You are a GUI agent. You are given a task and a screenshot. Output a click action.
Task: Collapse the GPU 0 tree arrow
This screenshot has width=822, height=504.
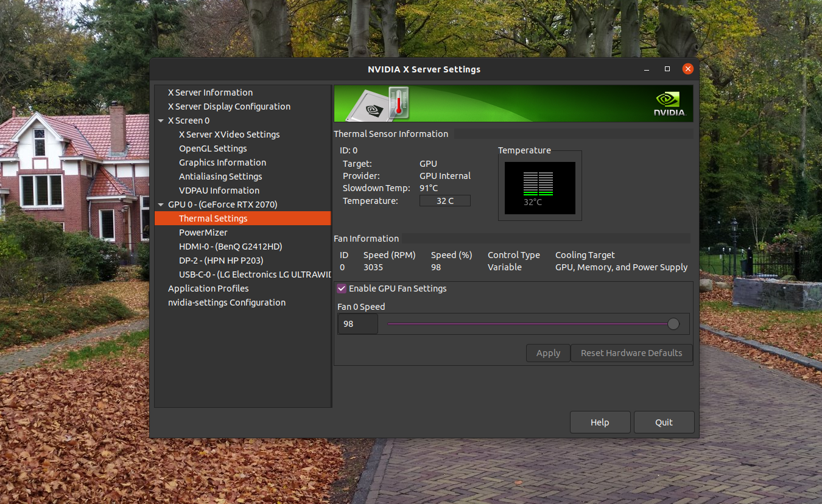coord(161,205)
